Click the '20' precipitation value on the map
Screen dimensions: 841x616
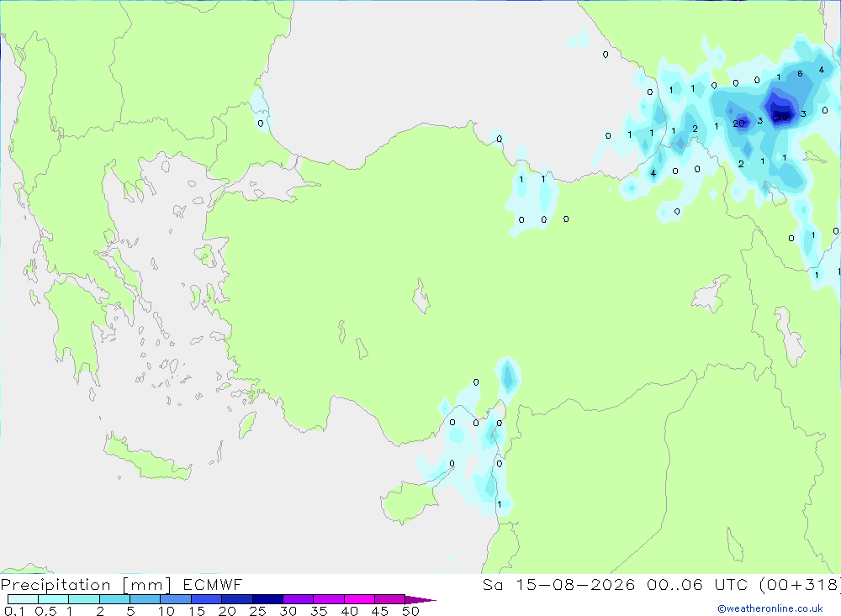[x=738, y=124]
